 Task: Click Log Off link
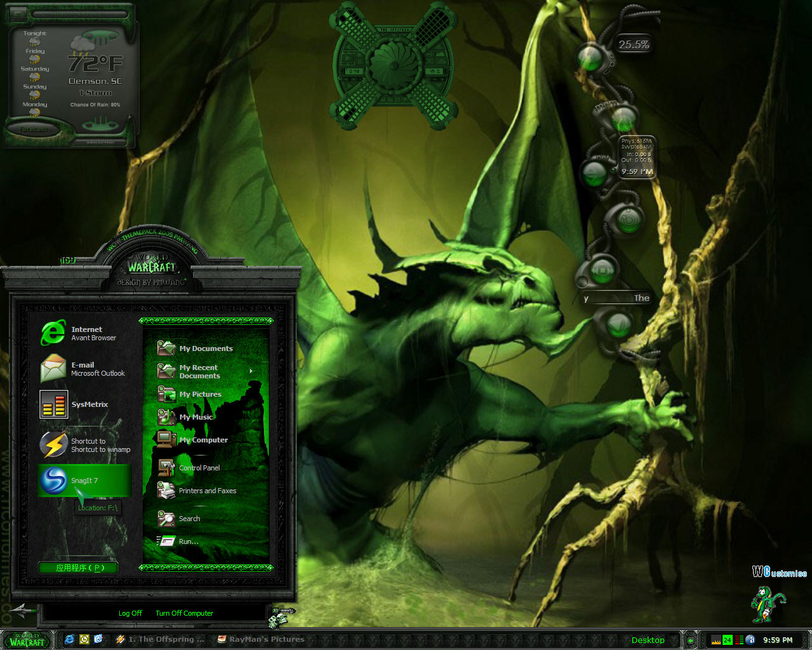pyautogui.click(x=130, y=613)
